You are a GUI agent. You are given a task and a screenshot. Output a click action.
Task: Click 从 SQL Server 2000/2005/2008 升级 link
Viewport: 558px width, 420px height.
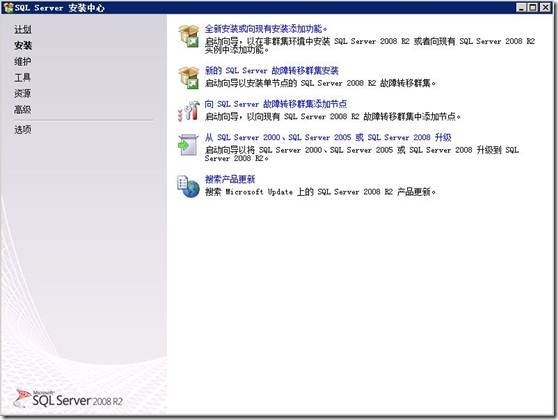tap(328, 137)
